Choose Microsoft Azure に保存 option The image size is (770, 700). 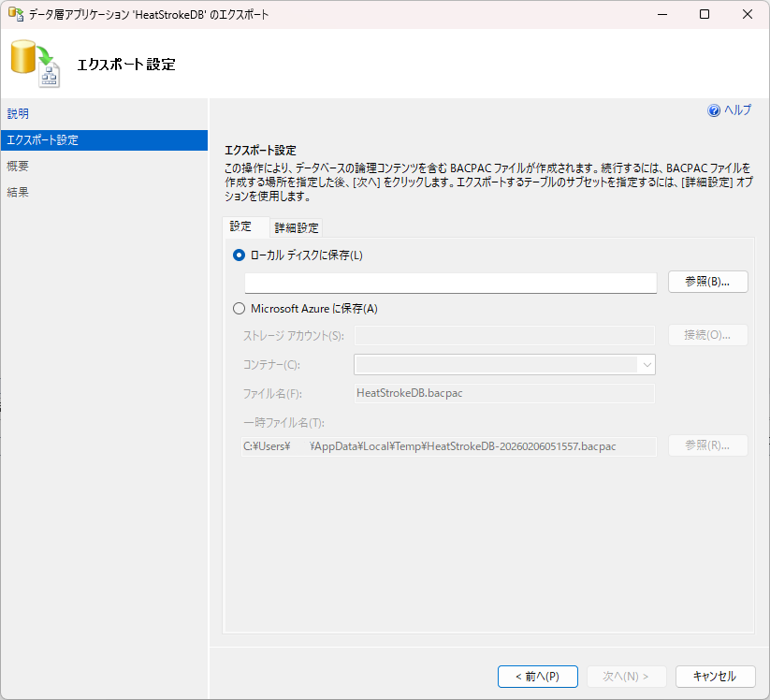pos(240,309)
